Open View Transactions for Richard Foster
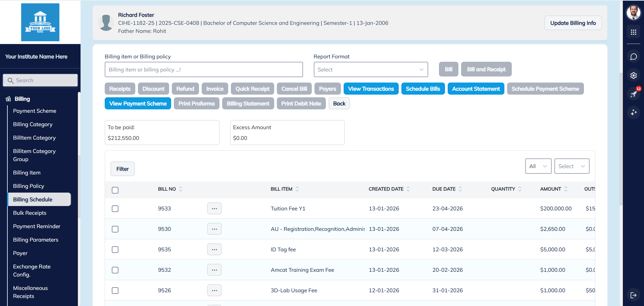The width and height of the screenshot is (644, 306). click(x=371, y=89)
